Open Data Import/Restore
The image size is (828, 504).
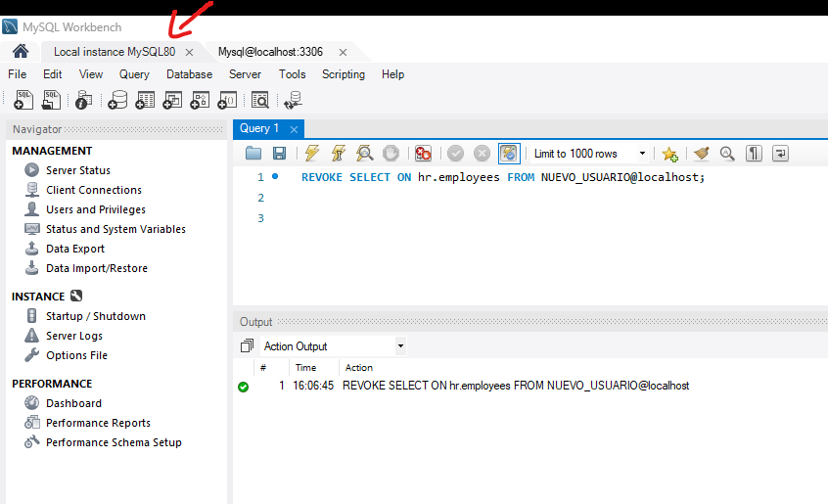97,267
